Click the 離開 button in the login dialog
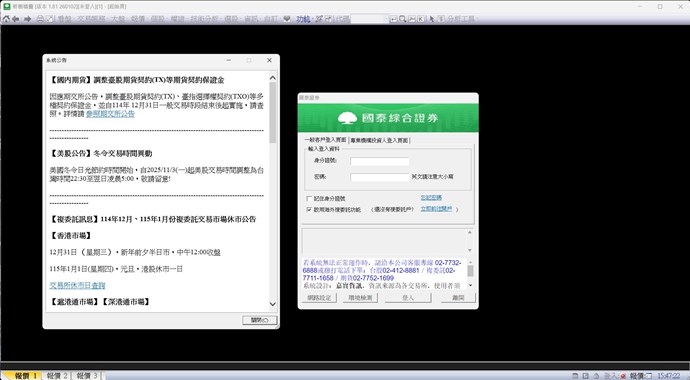The width and height of the screenshot is (690, 380). point(458,298)
